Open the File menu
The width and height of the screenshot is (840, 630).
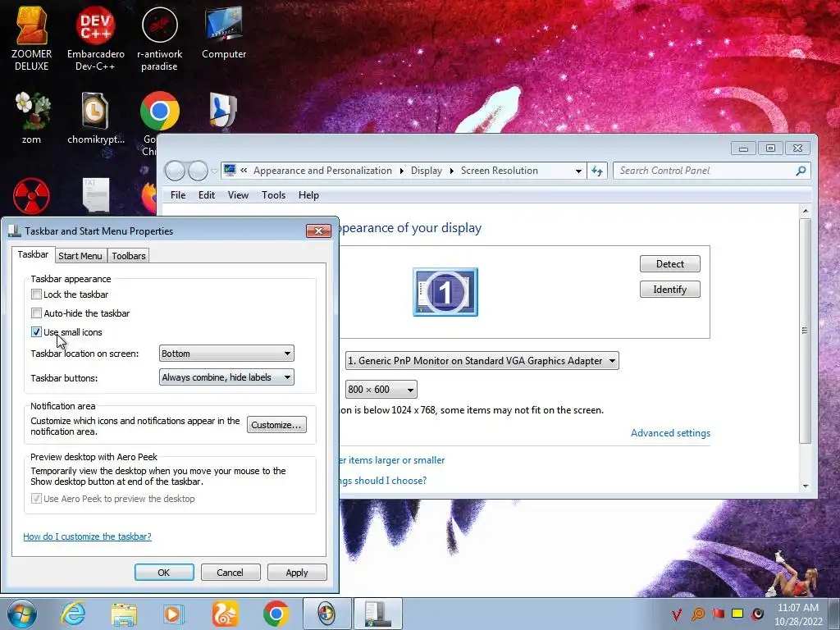click(178, 195)
